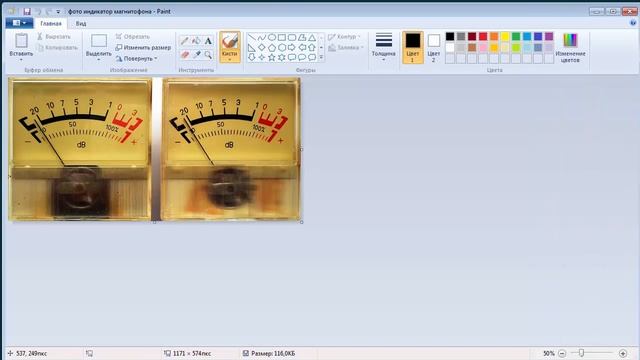
Task: Save the file from the quick access toolbar
Action: 27,11
